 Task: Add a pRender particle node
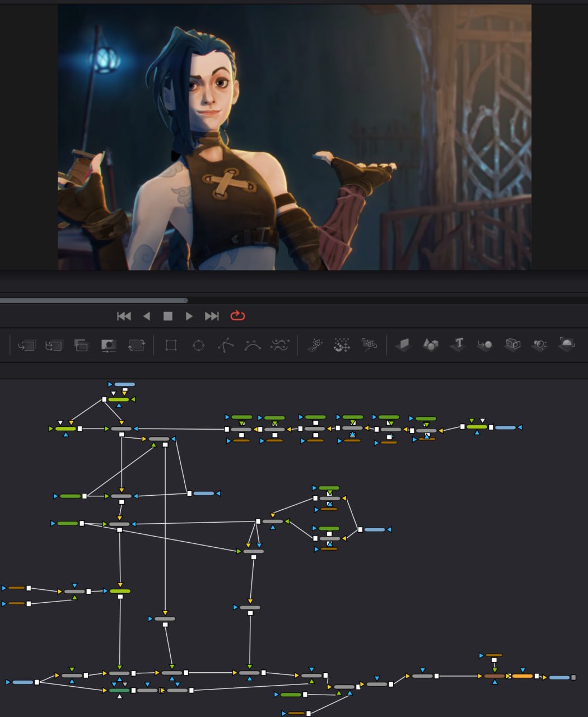368,345
